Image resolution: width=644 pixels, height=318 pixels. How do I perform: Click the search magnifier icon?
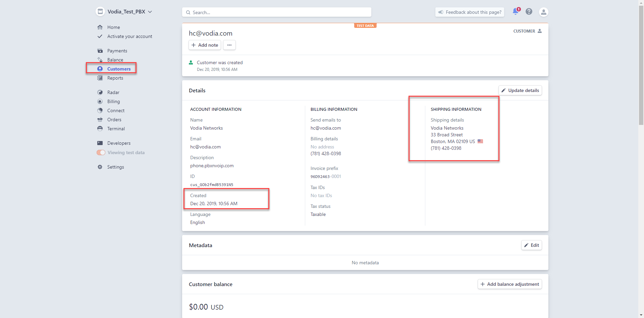click(x=188, y=12)
